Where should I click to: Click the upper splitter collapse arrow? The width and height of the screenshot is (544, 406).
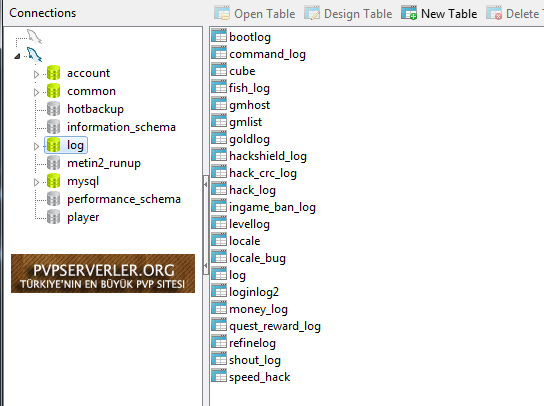205,184
